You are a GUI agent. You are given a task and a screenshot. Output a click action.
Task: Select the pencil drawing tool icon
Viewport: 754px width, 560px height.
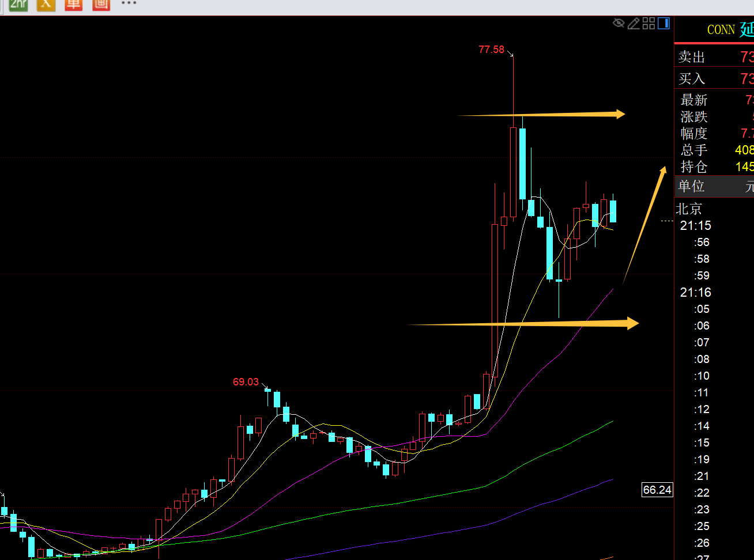click(634, 23)
